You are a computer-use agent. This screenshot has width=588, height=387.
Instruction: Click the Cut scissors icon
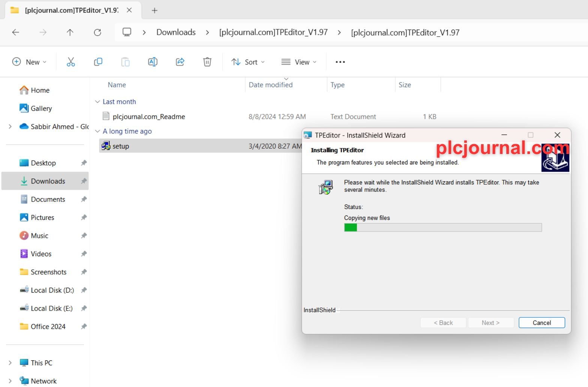pyautogui.click(x=70, y=62)
